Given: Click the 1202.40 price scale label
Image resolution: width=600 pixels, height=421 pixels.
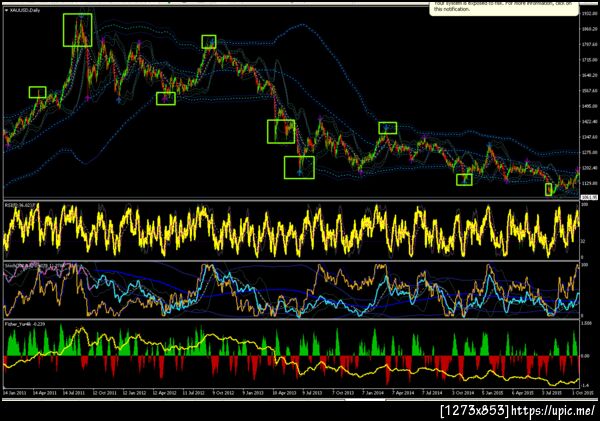Looking at the screenshot, I should [x=590, y=168].
